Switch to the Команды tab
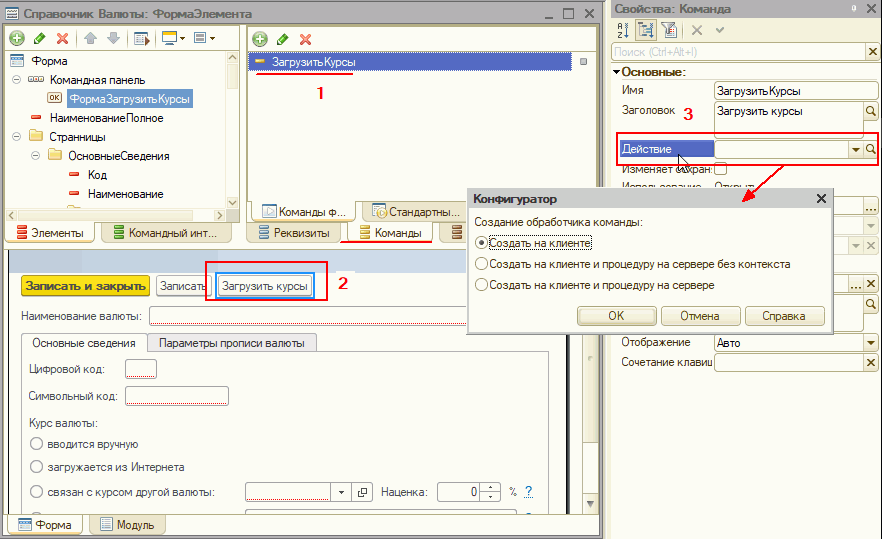The image size is (882, 539). (390, 232)
